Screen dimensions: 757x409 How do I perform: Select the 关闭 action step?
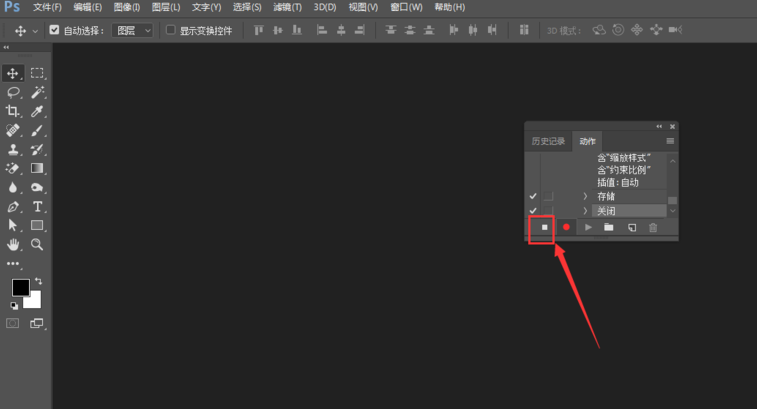tap(629, 211)
